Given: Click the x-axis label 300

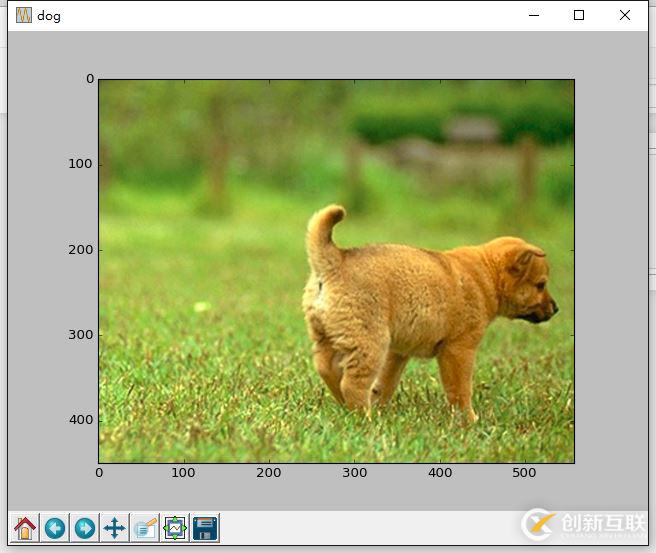Looking at the screenshot, I should [x=355, y=473].
